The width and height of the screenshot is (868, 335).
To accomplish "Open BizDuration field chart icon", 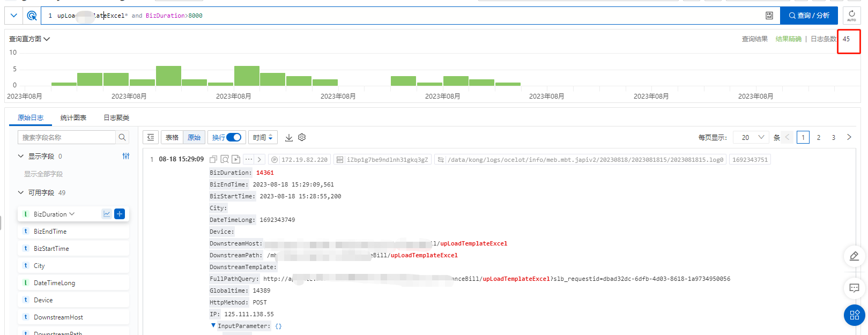I will pos(107,214).
